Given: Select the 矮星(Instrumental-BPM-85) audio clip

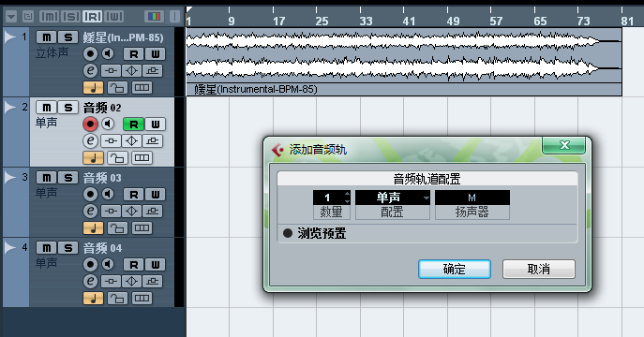Looking at the screenshot, I should 404,62.
